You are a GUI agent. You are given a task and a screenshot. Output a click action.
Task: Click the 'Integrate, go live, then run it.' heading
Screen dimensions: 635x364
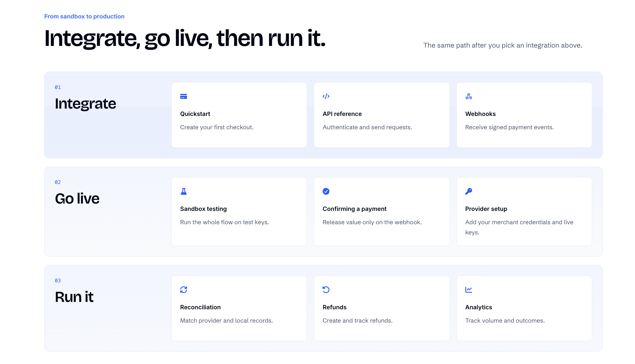tap(185, 39)
